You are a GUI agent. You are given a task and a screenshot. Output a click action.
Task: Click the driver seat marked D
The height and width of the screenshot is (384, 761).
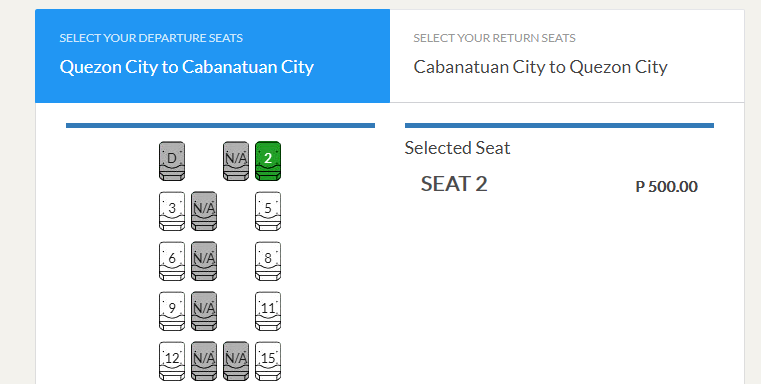(x=172, y=161)
